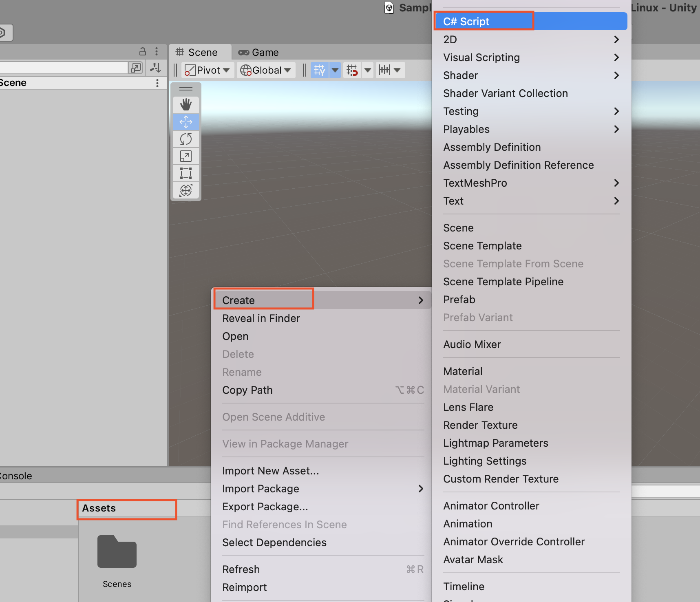Open the Scene panel kebab menu

(x=158, y=83)
